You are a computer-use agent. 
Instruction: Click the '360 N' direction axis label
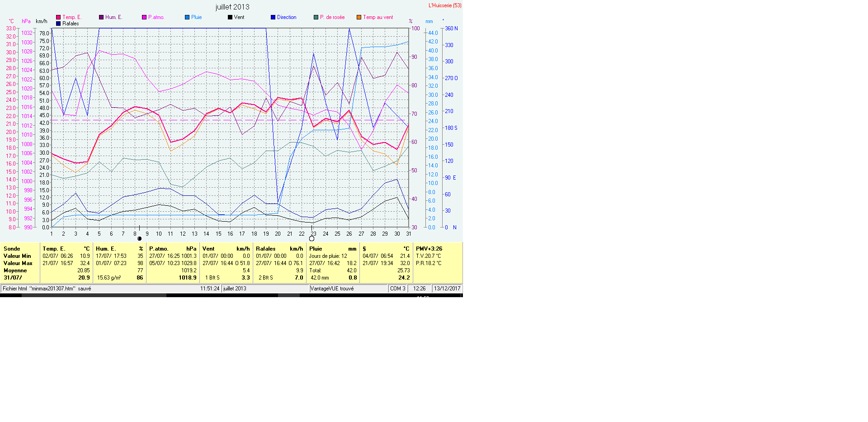[x=451, y=28]
